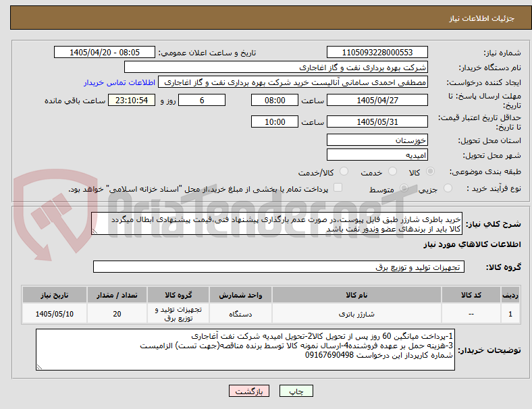Click the چاپ print button
532x409 pixels.
(x=296, y=391)
